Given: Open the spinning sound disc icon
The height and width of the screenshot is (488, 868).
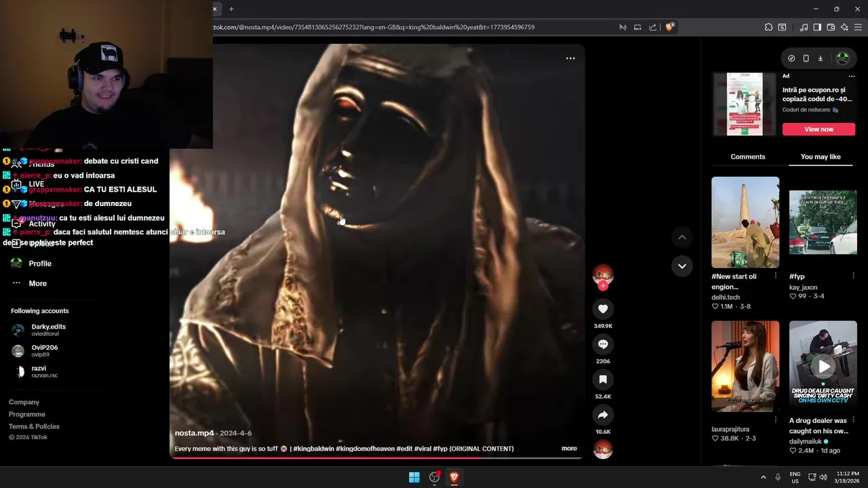Looking at the screenshot, I should tap(603, 449).
